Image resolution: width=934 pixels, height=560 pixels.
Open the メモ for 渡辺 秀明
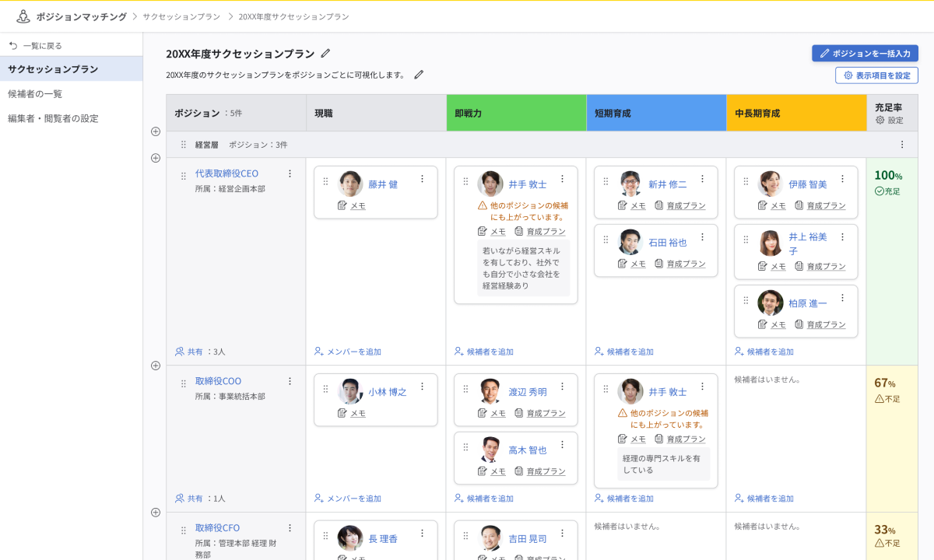pos(492,413)
